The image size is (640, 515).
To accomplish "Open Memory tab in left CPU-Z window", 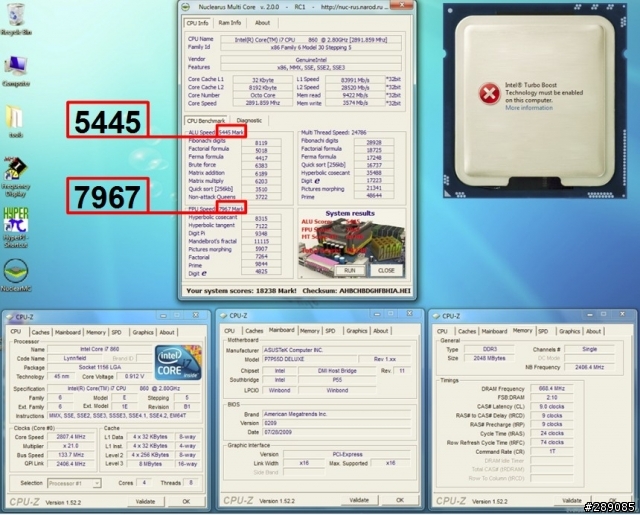I will 96,333.
